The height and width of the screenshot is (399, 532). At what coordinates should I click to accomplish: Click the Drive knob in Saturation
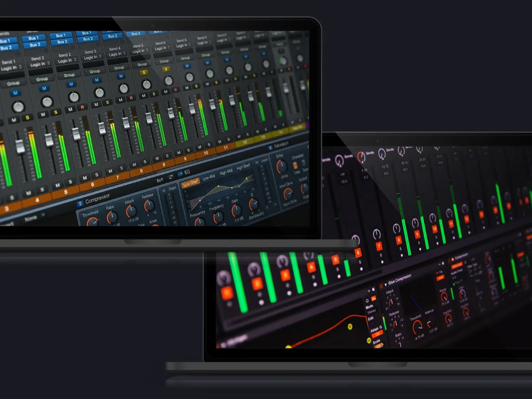point(282,167)
